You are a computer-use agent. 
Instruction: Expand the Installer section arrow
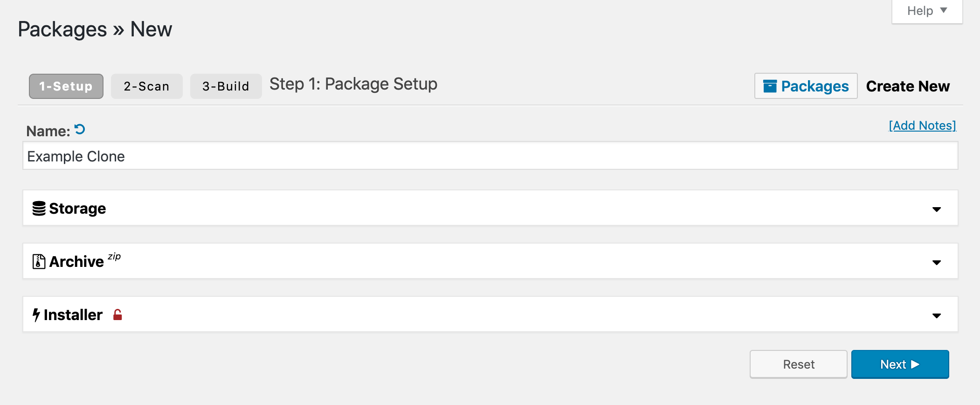[x=936, y=316]
